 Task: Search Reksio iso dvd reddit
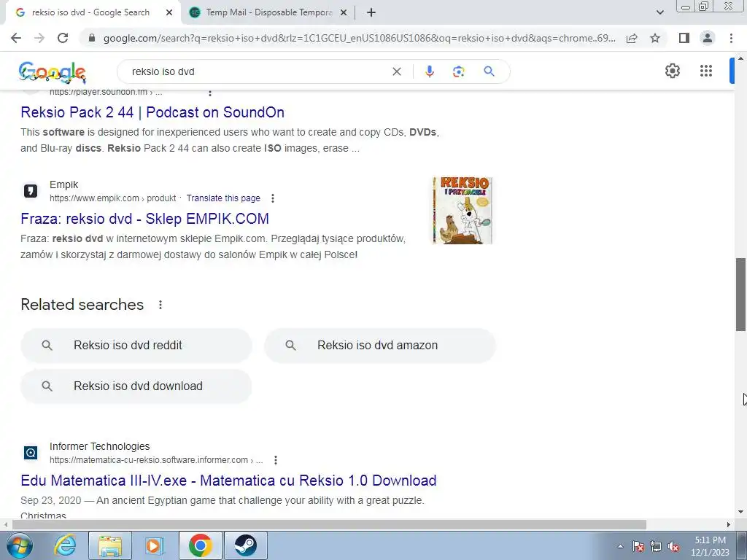click(136, 345)
